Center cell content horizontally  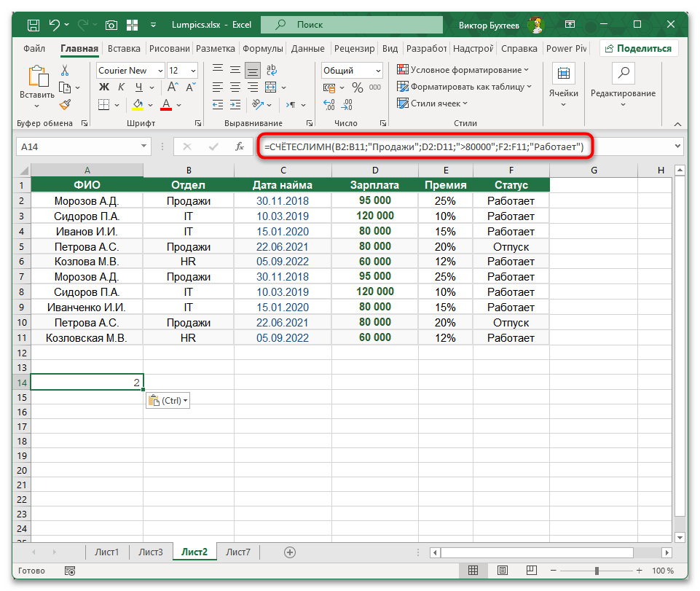click(x=235, y=87)
